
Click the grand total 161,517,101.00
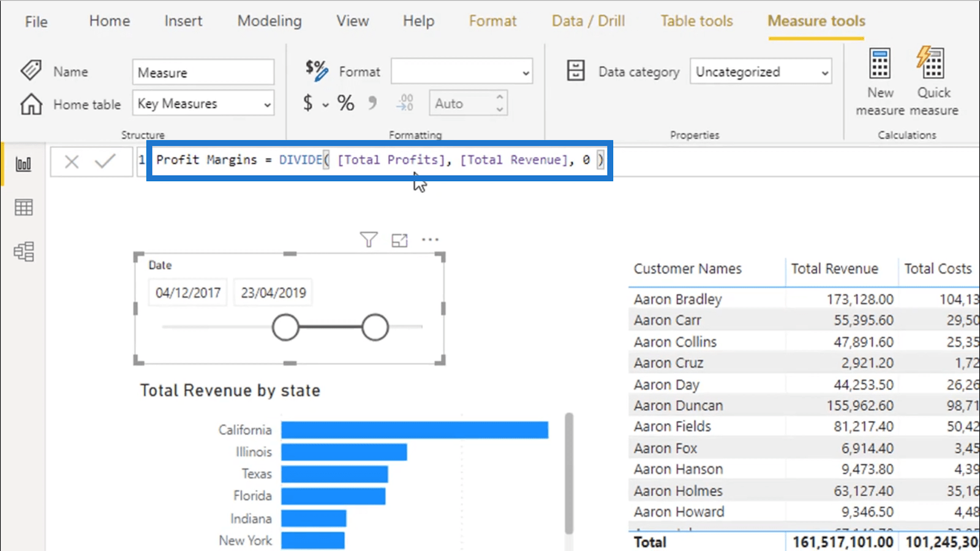point(843,542)
